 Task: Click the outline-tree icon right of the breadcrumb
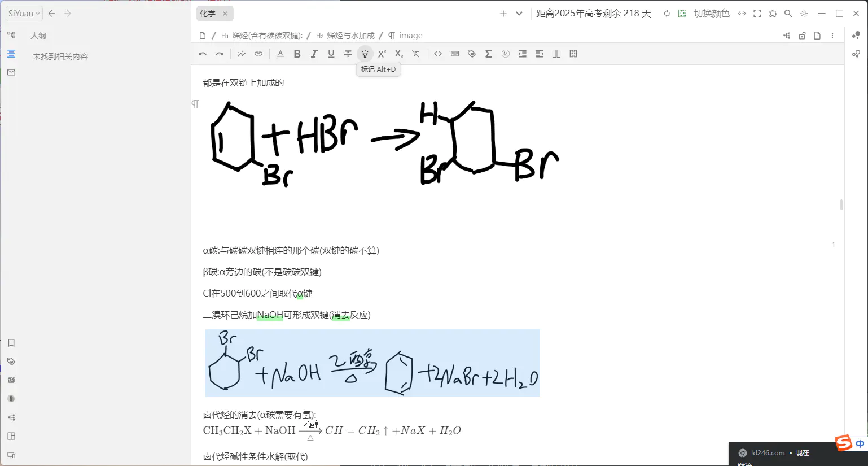pos(787,36)
